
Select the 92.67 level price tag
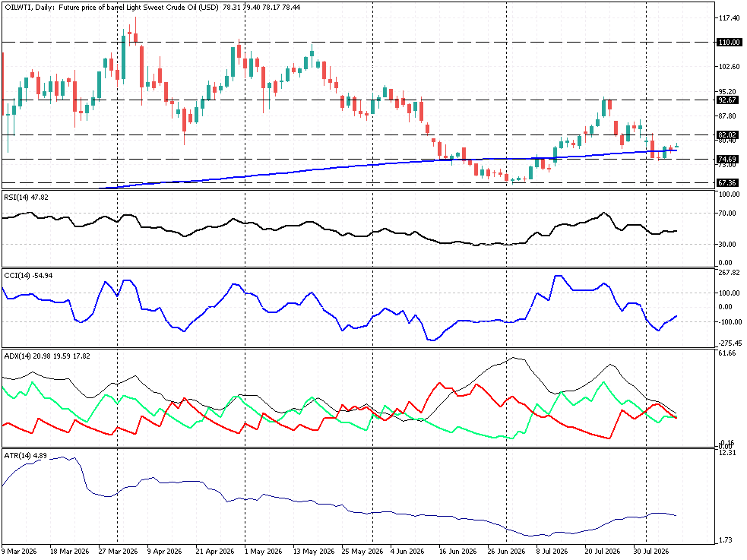pos(727,100)
